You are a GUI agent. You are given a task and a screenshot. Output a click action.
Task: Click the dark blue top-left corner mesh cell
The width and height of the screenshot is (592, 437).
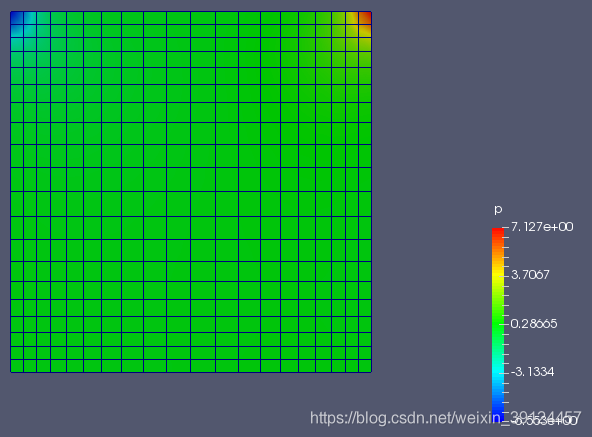coord(17,18)
